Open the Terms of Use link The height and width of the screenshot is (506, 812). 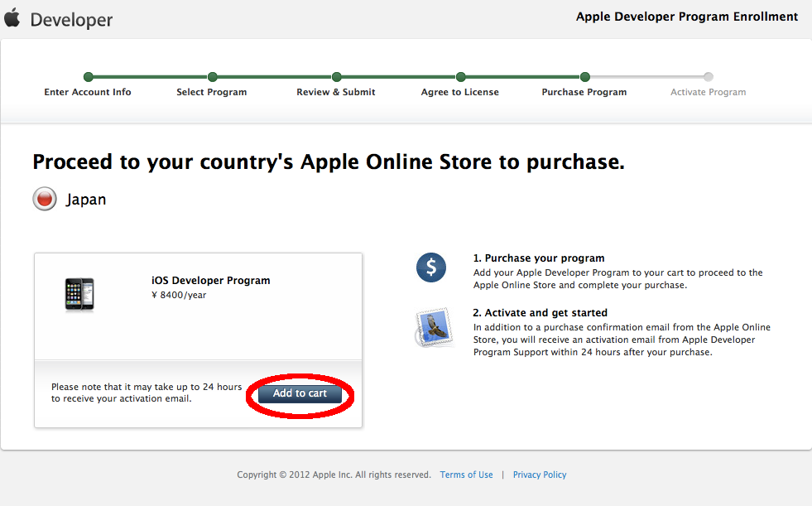point(466,475)
